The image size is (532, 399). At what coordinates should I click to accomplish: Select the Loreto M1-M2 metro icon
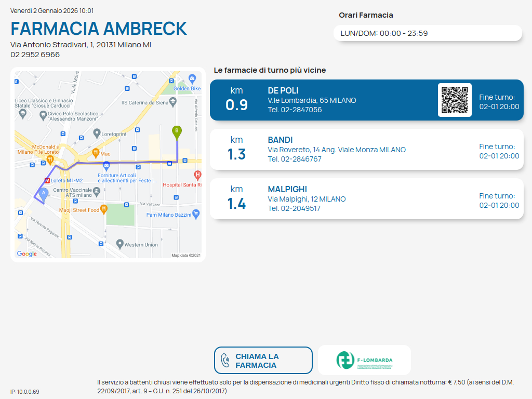tap(47, 181)
